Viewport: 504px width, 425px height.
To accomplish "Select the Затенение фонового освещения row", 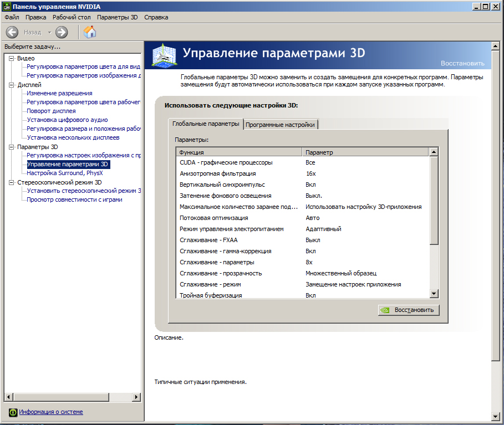I will click(303, 196).
